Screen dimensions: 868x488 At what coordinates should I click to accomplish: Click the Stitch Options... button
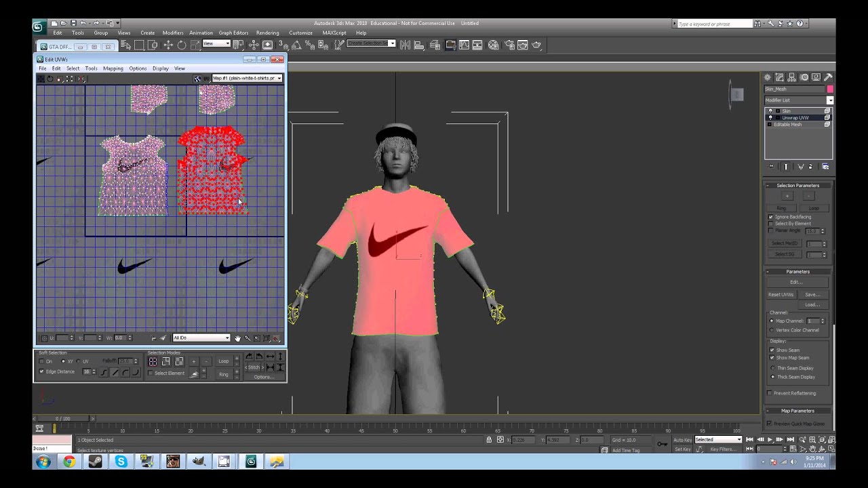(x=264, y=377)
